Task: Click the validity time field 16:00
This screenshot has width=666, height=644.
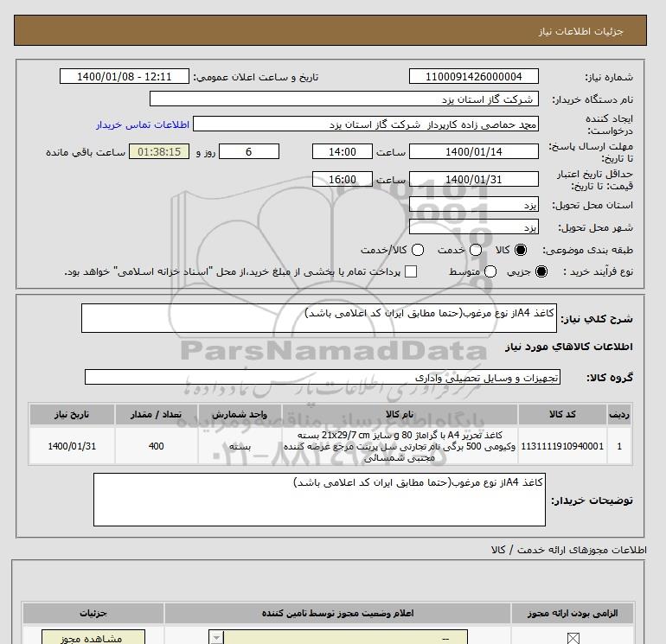Action: pos(343,179)
